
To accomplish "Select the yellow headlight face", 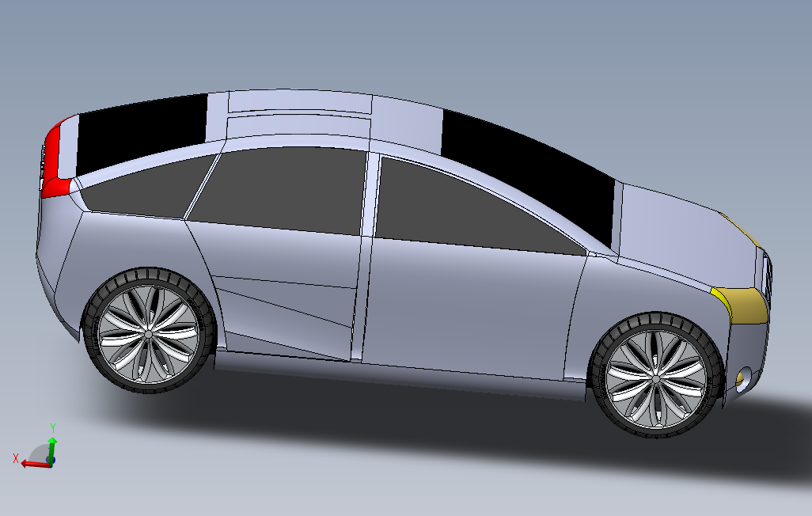I will point(742,305).
